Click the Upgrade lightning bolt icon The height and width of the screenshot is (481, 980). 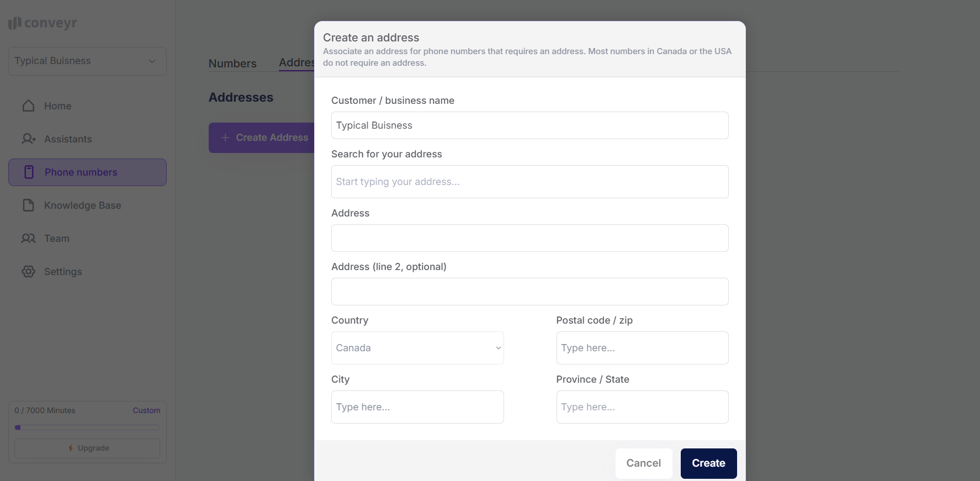click(71, 448)
